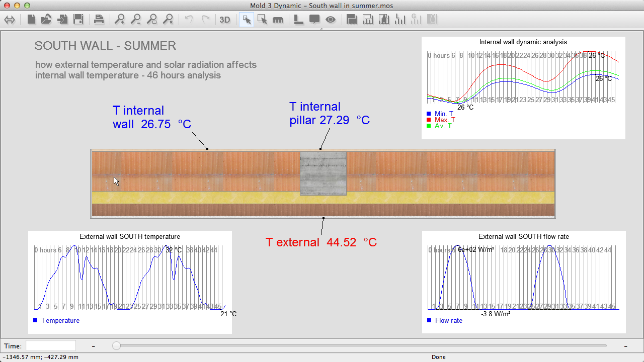The height and width of the screenshot is (362, 644).
Task: Click the comment bubble annotation tool
Action: [314, 20]
